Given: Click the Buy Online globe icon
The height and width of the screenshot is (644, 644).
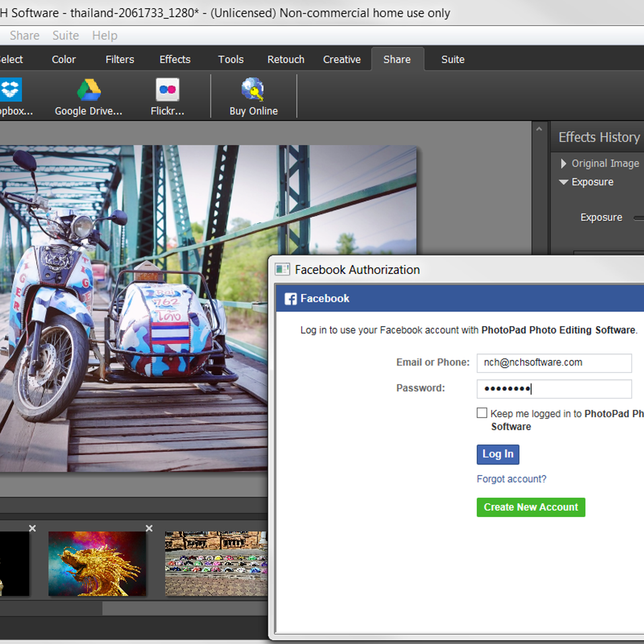Looking at the screenshot, I should point(253,89).
